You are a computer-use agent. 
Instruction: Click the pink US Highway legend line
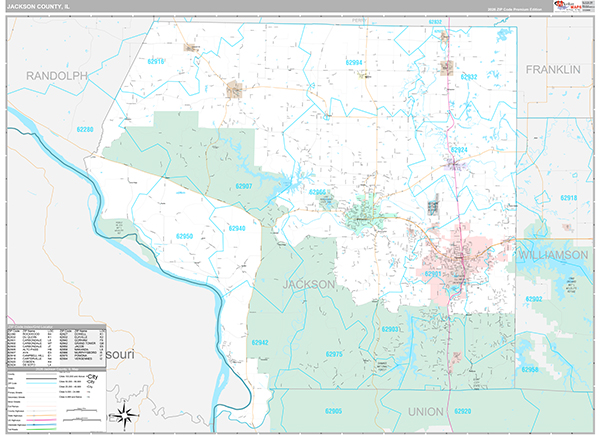(x=42, y=420)
